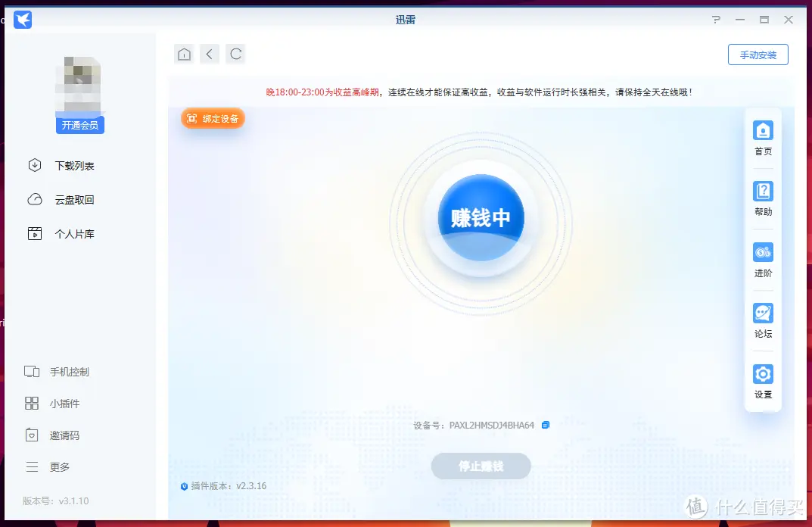Open 个人片库 personal library
Viewport: 812px width, 527px height.
73,234
